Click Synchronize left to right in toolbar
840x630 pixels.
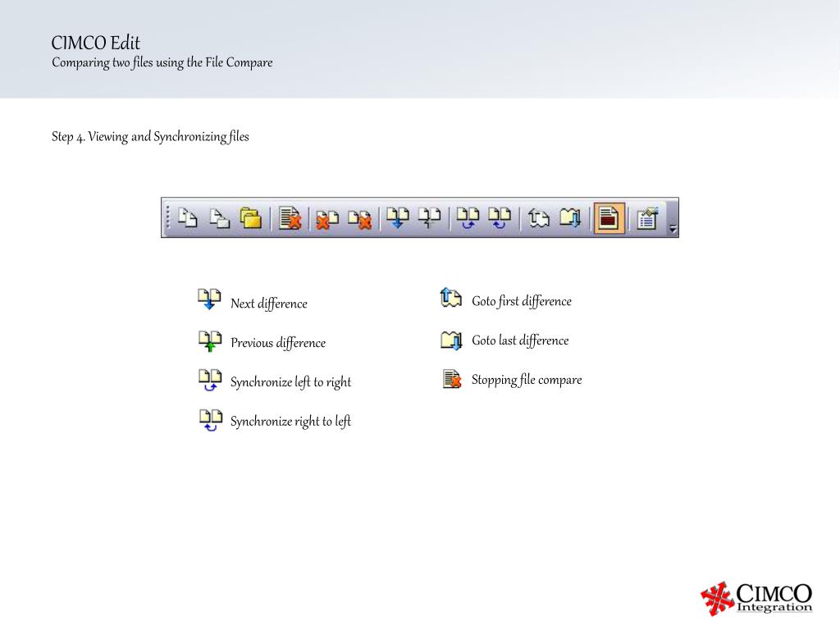click(x=468, y=217)
